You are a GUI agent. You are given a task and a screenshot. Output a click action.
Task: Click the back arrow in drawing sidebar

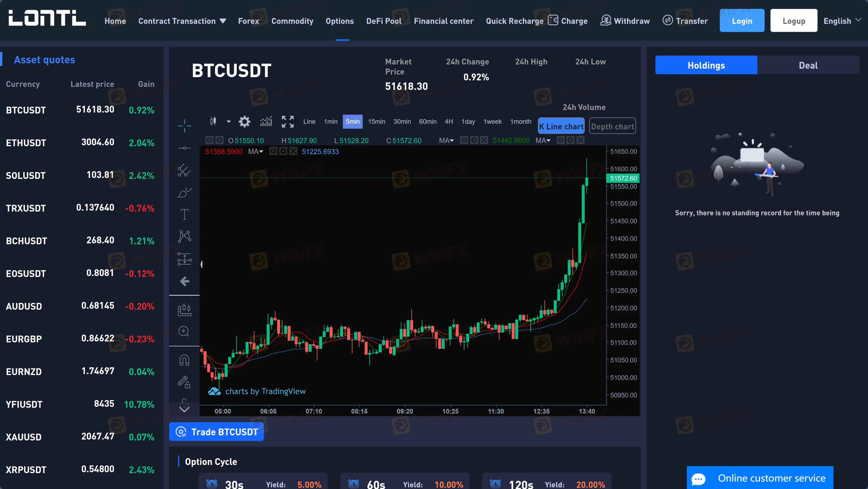(x=184, y=281)
